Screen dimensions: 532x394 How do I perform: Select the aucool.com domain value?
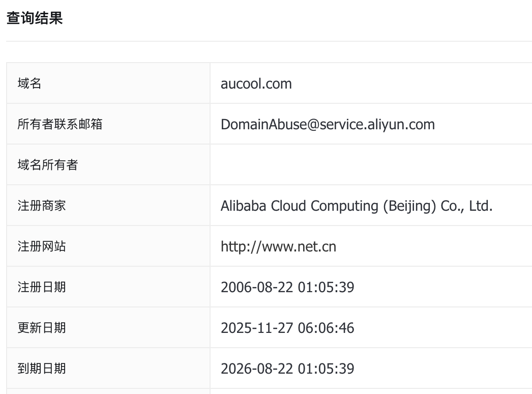click(x=256, y=83)
